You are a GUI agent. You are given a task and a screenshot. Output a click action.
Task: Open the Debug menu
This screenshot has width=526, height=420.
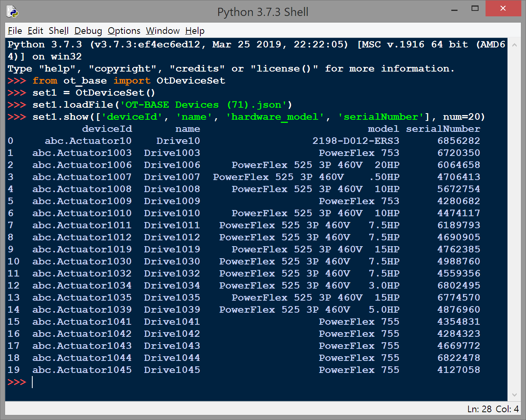click(x=88, y=31)
